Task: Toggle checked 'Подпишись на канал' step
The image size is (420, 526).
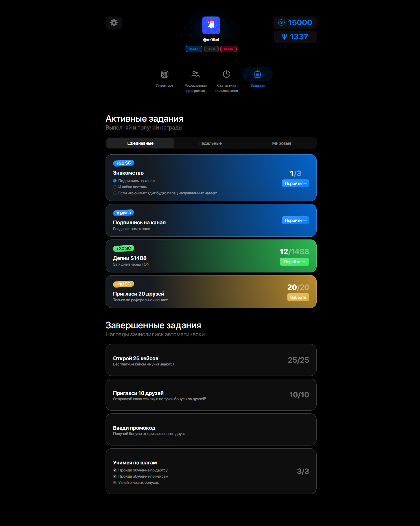Action: [115, 181]
